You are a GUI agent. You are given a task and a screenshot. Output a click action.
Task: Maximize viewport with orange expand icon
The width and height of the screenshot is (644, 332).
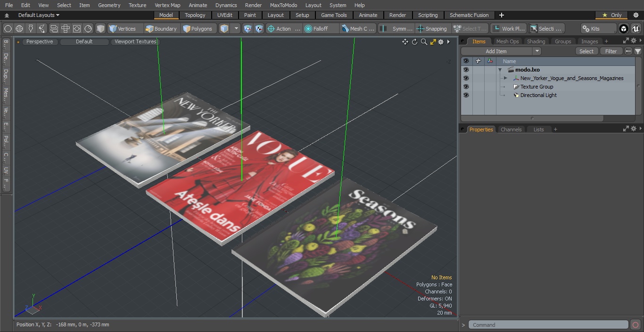tap(433, 42)
